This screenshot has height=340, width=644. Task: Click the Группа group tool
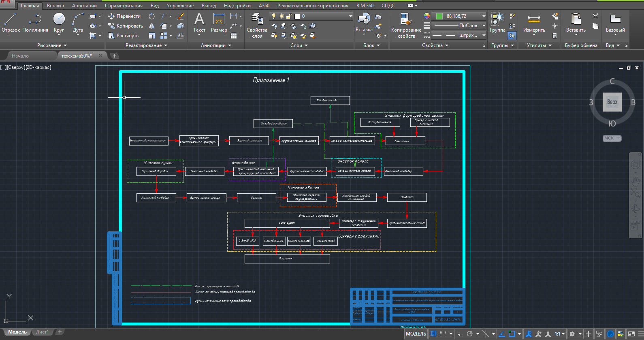pos(497,23)
